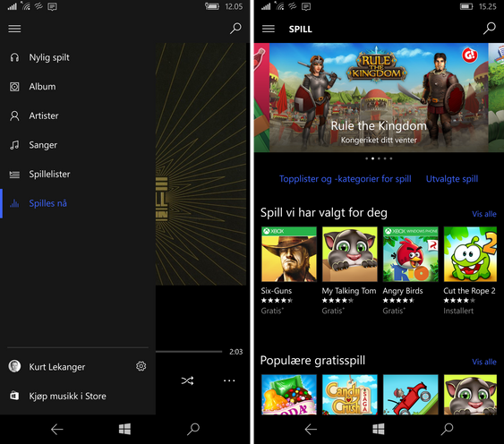Viewport: 504px width, 444px height.
Task: Open hamburger menu in Store Spill page
Action: [x=269, y=29]
